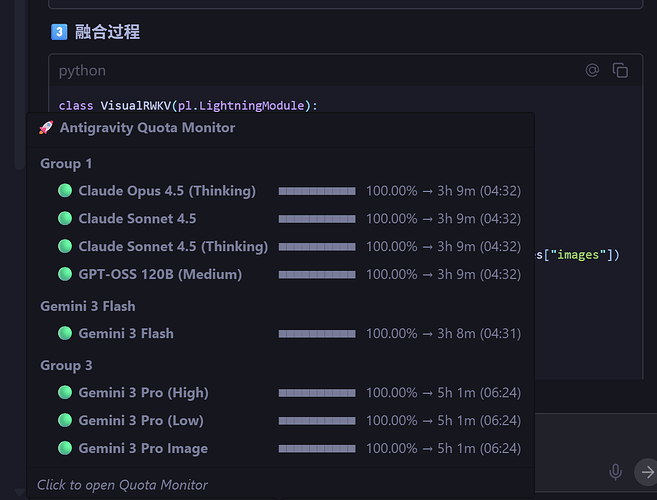Click the microphone voice input icon

click(x=615, y=472)
